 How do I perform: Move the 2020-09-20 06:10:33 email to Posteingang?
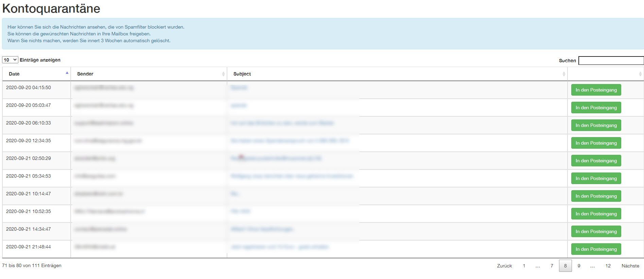[x=596, y=126]
